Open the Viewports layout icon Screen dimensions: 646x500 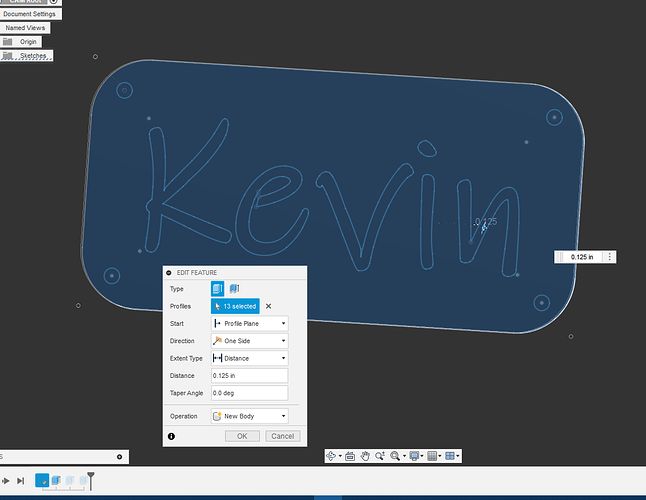pos(450,456)
